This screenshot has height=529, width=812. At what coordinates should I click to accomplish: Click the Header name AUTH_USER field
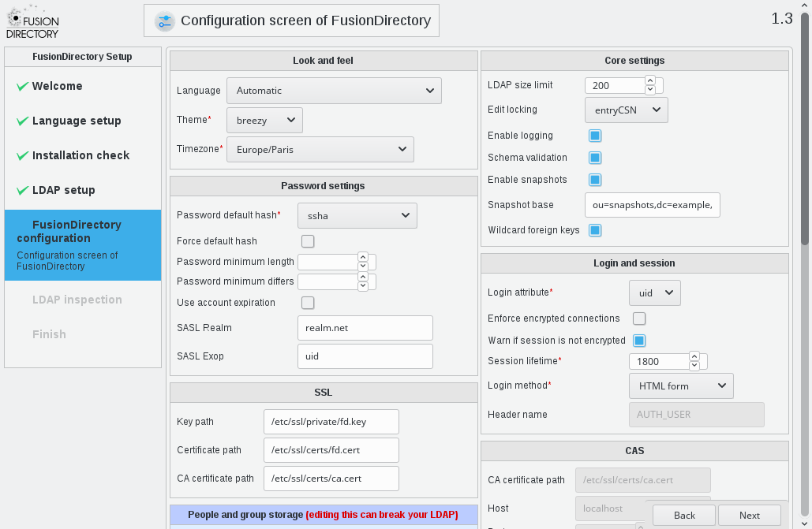point(697,415)
